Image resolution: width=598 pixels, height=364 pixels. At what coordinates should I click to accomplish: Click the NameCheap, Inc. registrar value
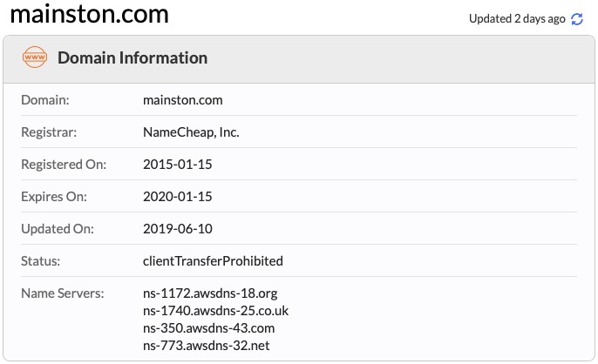(191, 132)
